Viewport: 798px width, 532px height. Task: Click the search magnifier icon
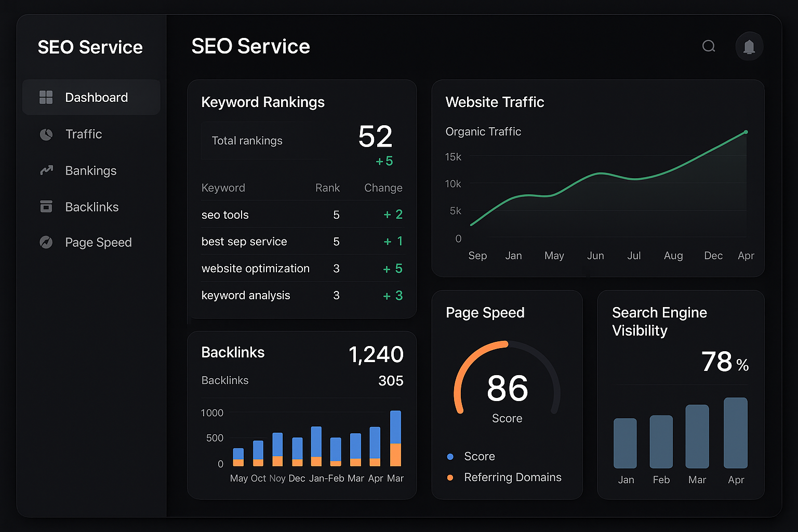[709, 46]
